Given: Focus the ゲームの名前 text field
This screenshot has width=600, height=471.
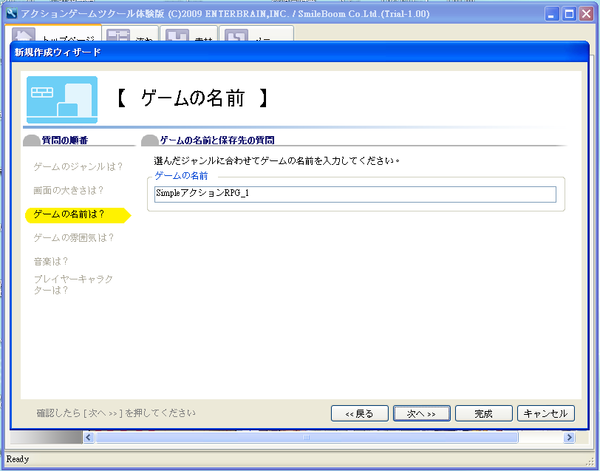Looking at the screenshot, I should click(355, 194).
